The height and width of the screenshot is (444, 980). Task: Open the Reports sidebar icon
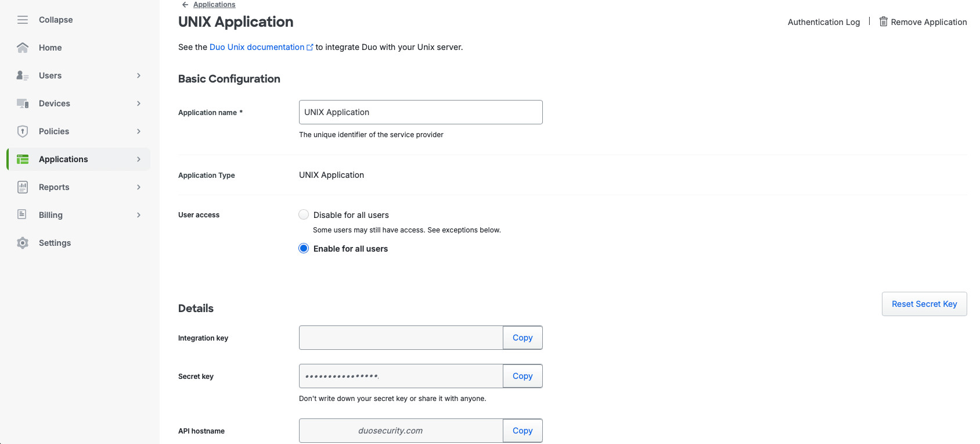click(22, 187)
